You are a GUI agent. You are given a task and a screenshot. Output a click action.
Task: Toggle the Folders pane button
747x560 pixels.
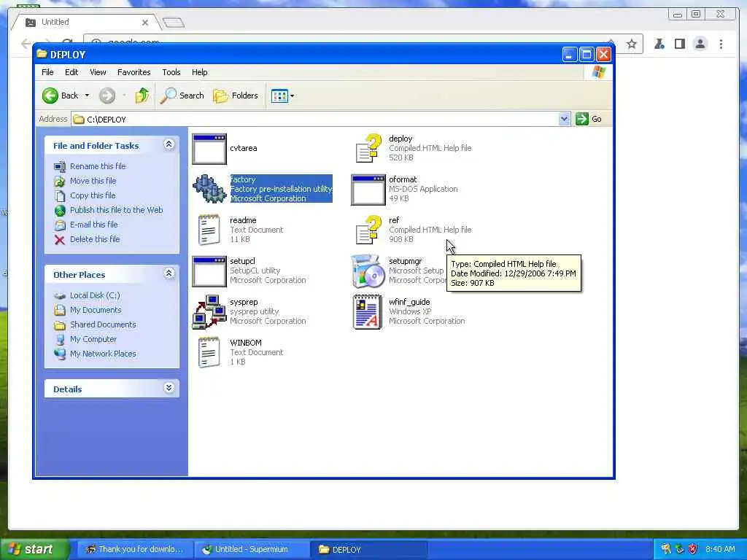[x=236, y=96]
